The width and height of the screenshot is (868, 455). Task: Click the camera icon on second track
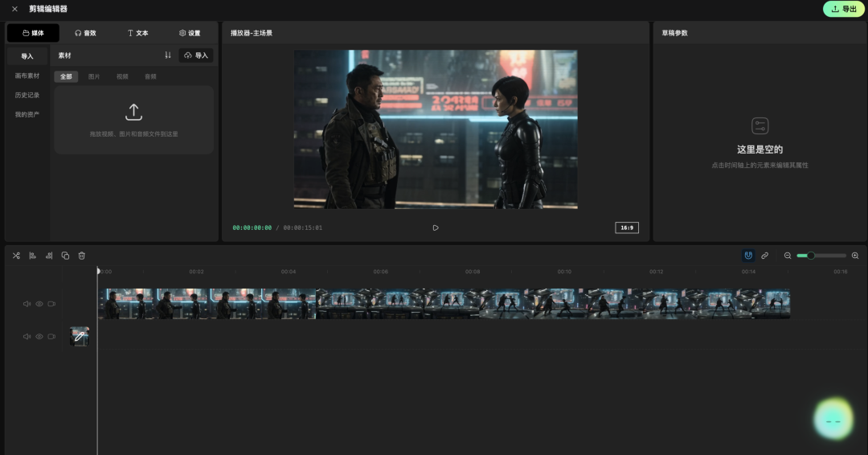(x=51, y=337)
